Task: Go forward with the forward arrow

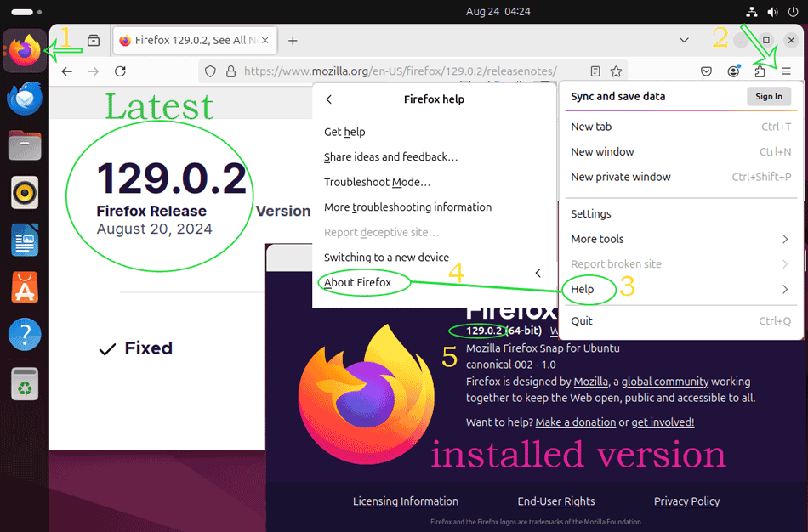Action: (94, 71)
